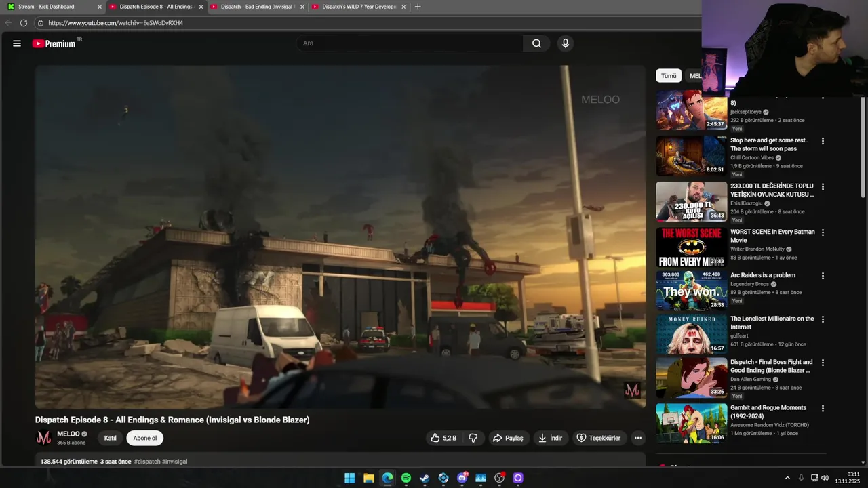Click the browser URL address bar
This screenshot has width=868, height=488.
pos(366,23)
